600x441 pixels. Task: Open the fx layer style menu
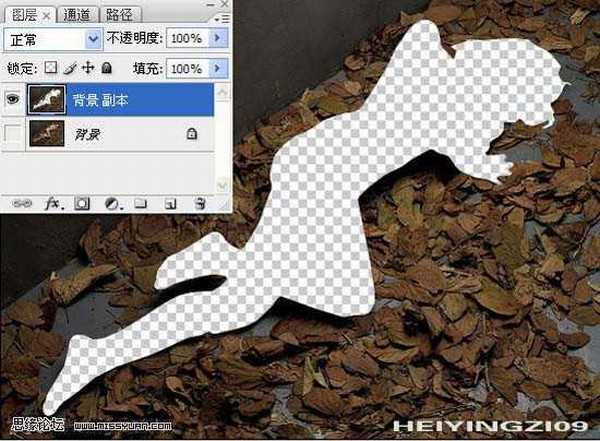click(53, 203)
